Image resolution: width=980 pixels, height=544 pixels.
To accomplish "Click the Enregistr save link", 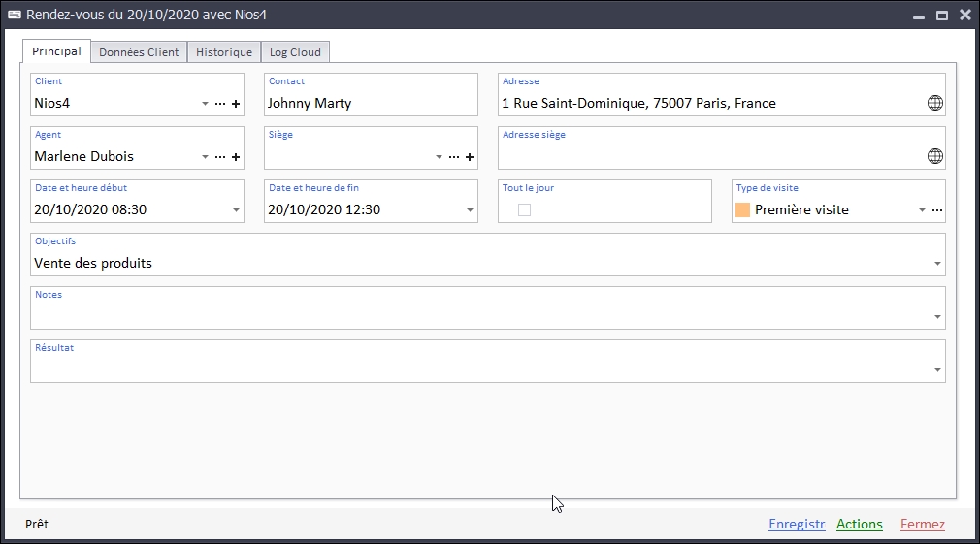I will [796, 525].
